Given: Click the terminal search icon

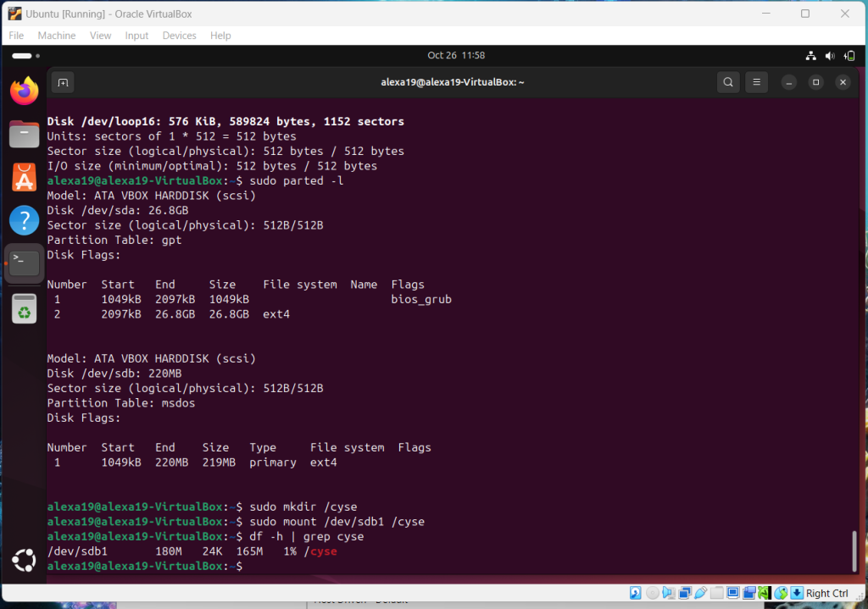Looking at the screenshot, I should point(727,82).
